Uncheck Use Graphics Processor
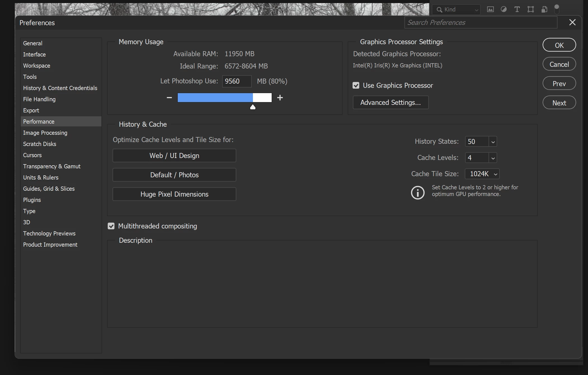The image size is (588, 375). [x=356, y=86]
